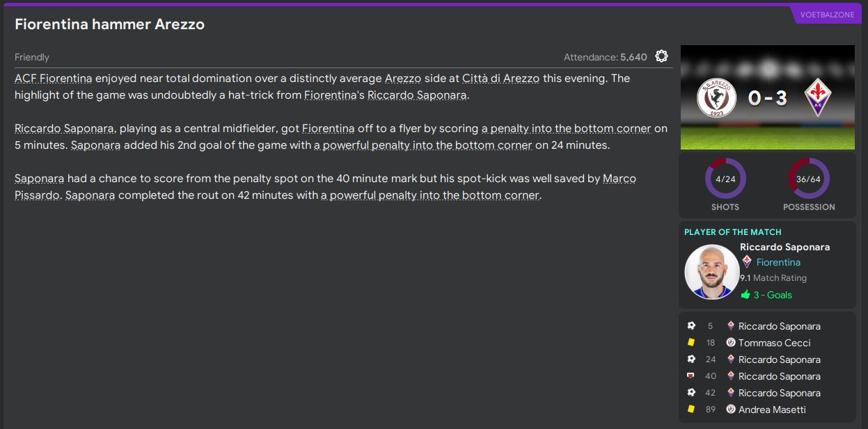
Task: Open the Città di Arezzo stadium link
Action: pos(500,79)
